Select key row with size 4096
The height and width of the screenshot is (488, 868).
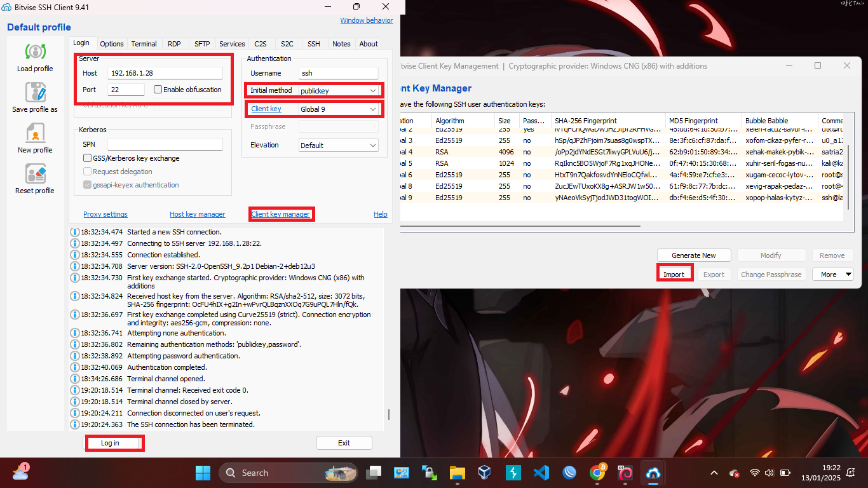[x=621, y=152]
